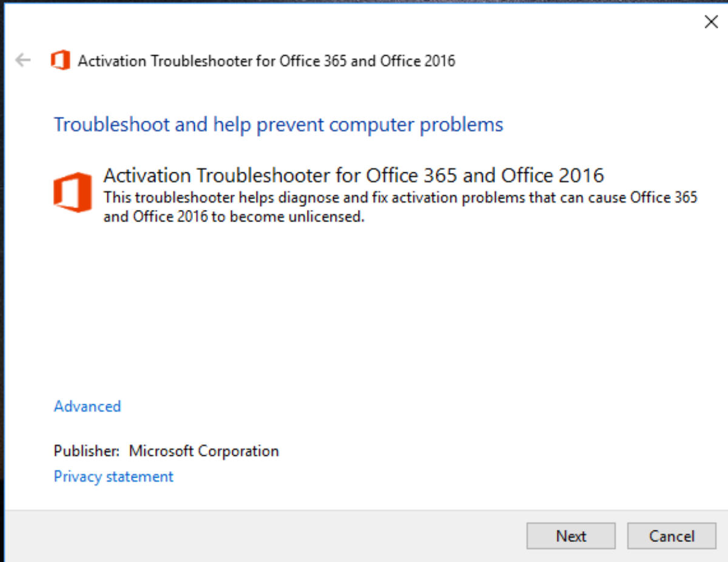The width and height of the screenshot is (728, 562).
Task: Select the large 'Activation Troubleshooter' title beside the big logo
Action: 354,175
